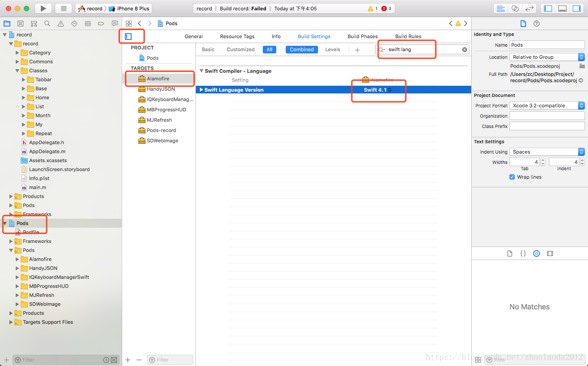Open the Issue navigator warning-triangle icon
Image resolution: width=588 pixels, height=366 pixels.
(61, 23)
